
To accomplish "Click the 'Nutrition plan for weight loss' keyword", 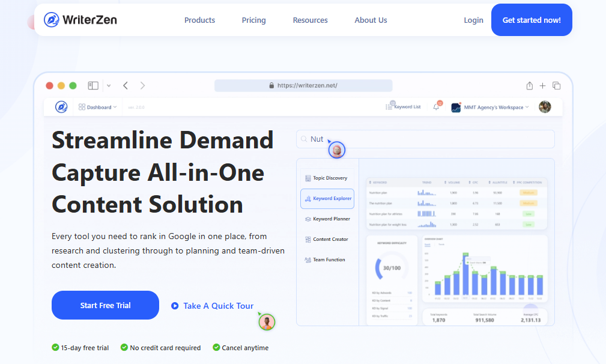I will coord(388,225).
